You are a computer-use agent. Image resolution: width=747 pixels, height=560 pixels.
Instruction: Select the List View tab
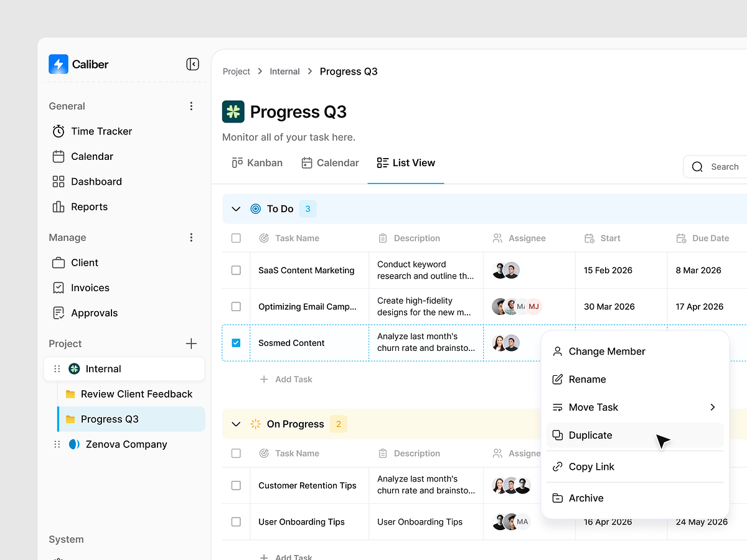406,163
